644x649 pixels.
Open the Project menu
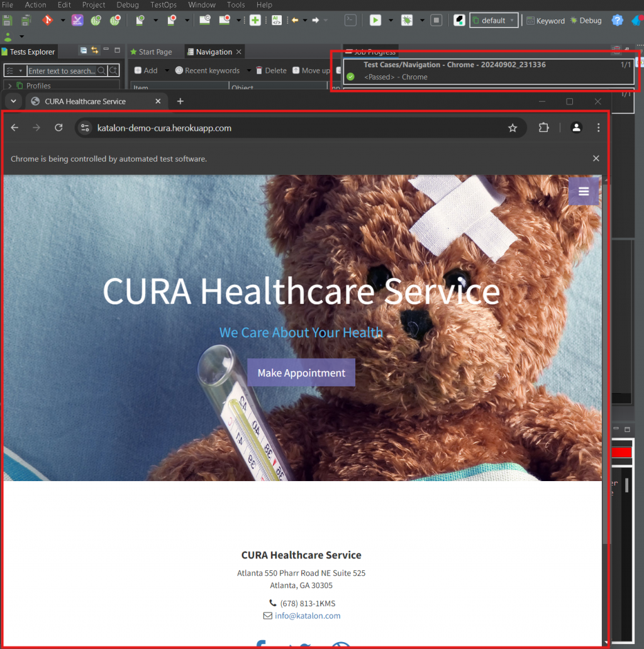(x=94, y=5)
